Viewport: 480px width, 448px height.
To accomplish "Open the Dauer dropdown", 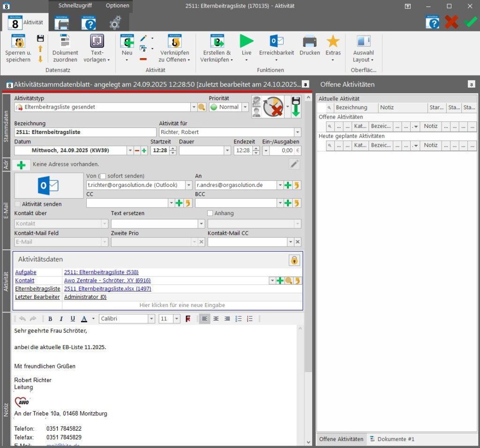I will [x=227, y=150].
